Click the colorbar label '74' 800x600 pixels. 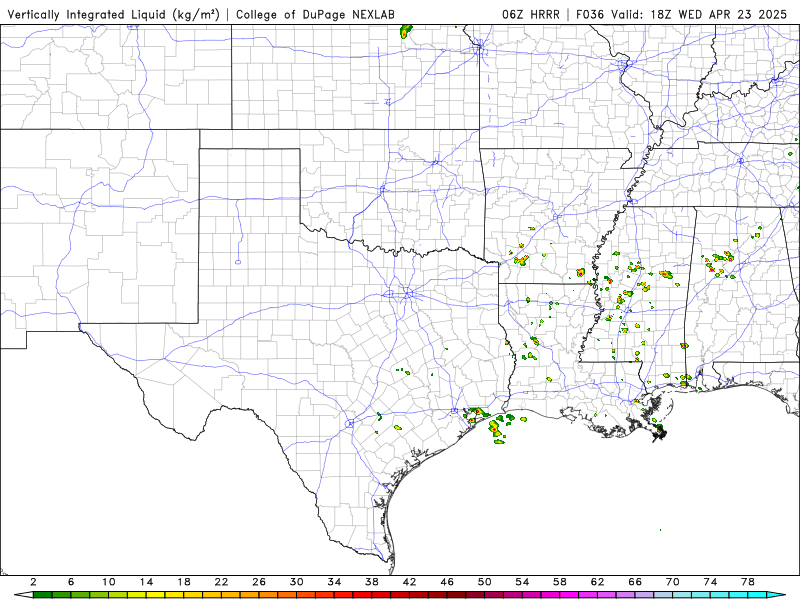710,582
